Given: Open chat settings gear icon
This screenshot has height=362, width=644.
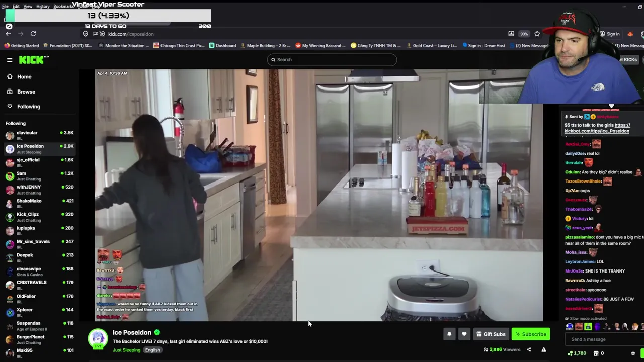Looking at the screenshot, I should point(633,353).
